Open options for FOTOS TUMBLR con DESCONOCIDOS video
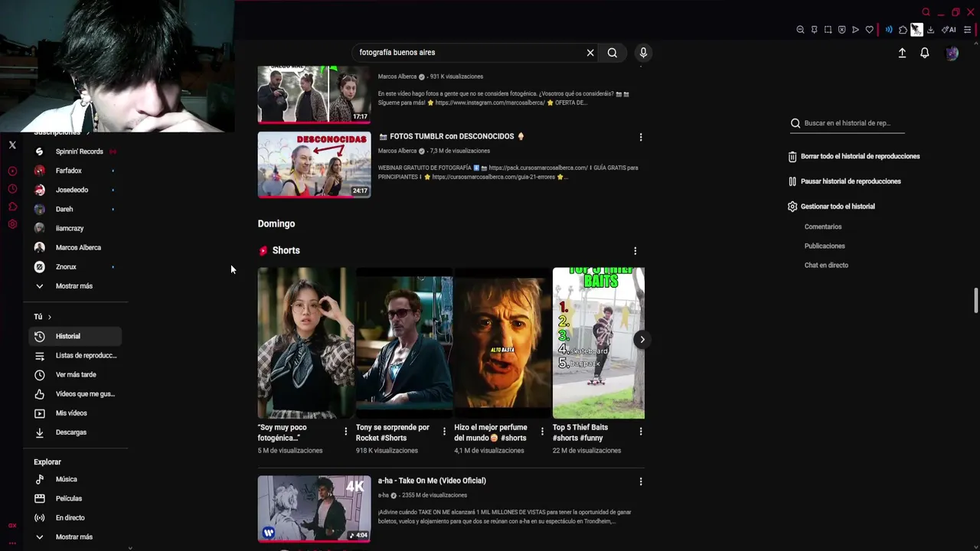 click(x=641, y=137)
